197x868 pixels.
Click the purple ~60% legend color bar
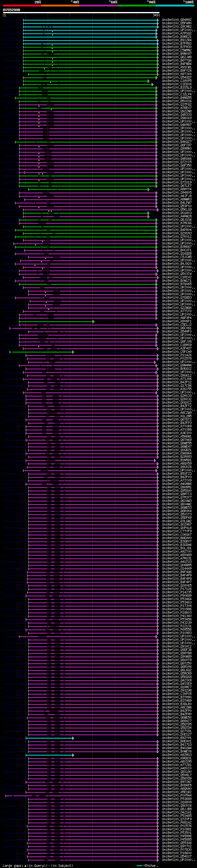pyautogui.click(x=99, y=6)
